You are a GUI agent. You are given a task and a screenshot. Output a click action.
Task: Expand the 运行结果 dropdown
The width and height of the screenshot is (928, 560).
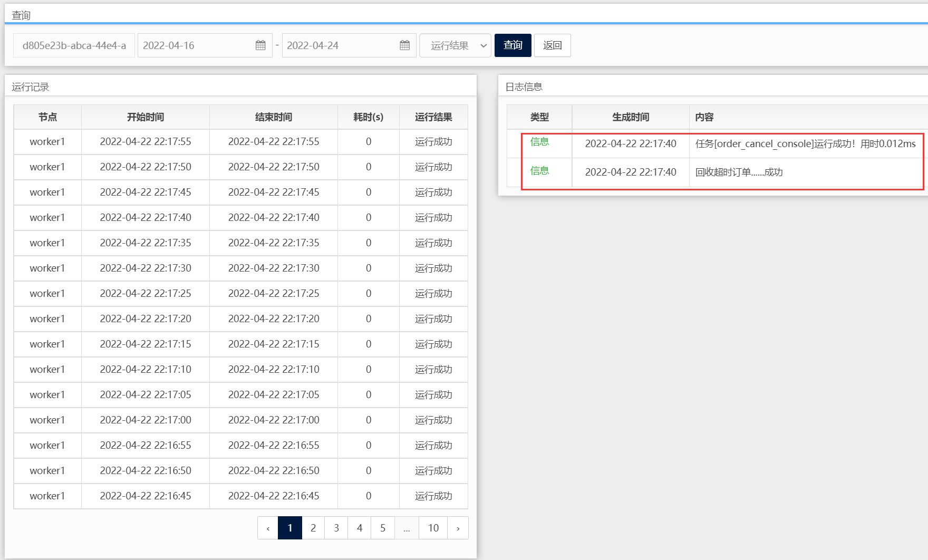456,45
